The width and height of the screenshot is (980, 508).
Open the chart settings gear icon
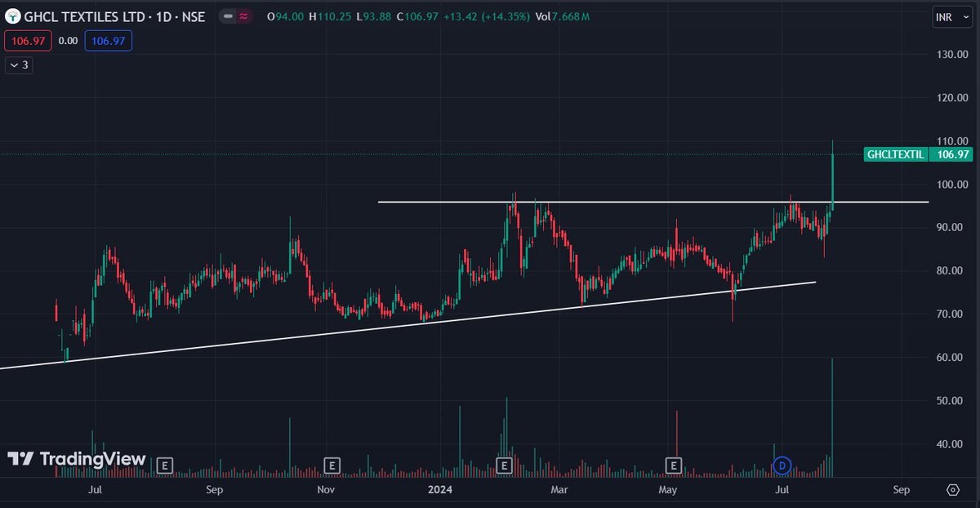[952, 490]
